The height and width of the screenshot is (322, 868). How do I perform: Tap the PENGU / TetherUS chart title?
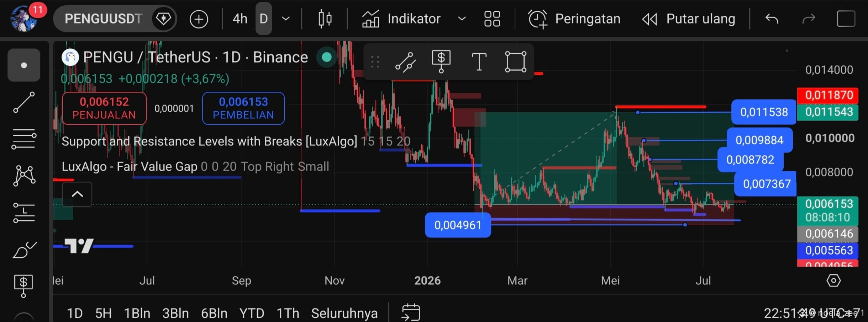click(195, 57)
